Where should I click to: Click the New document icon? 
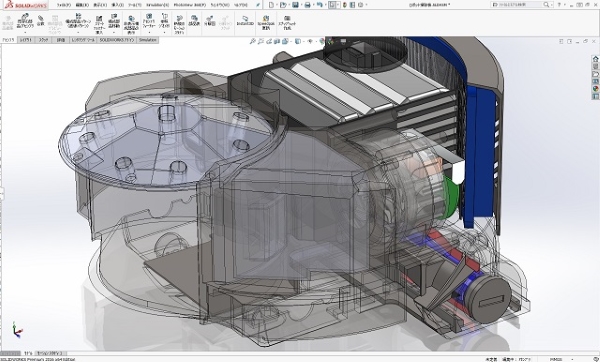pyautogui.click(x=272, y=5)
